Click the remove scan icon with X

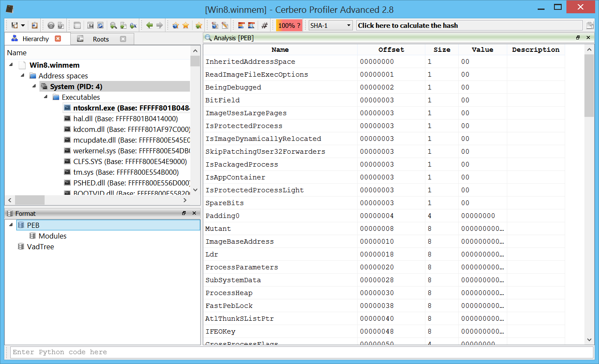click(133, 25)
